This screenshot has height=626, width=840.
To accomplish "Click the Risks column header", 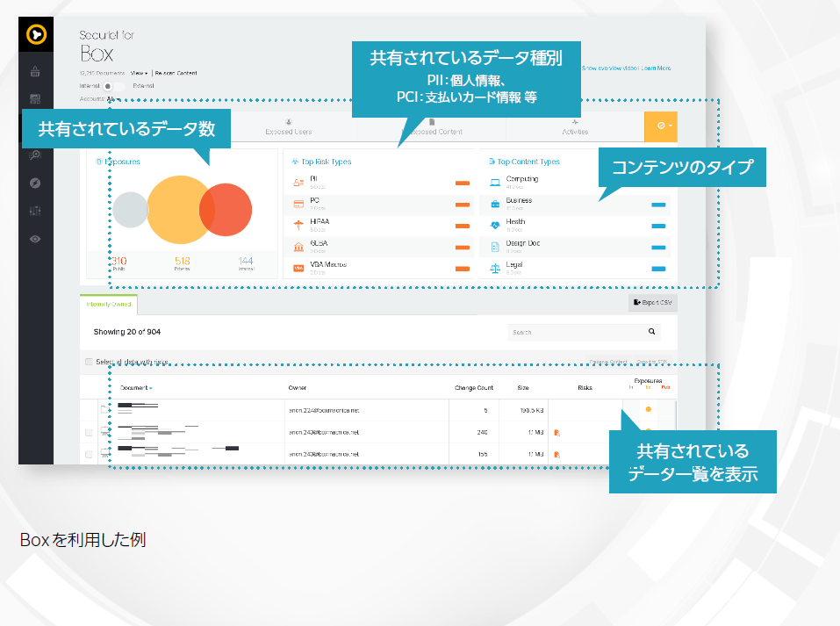I will (585, 388).
